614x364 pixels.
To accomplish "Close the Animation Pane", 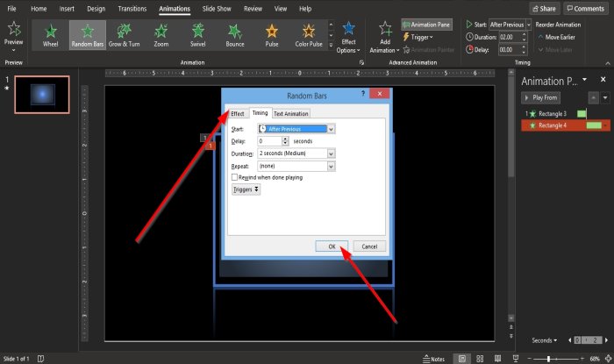I will point(603,80).
